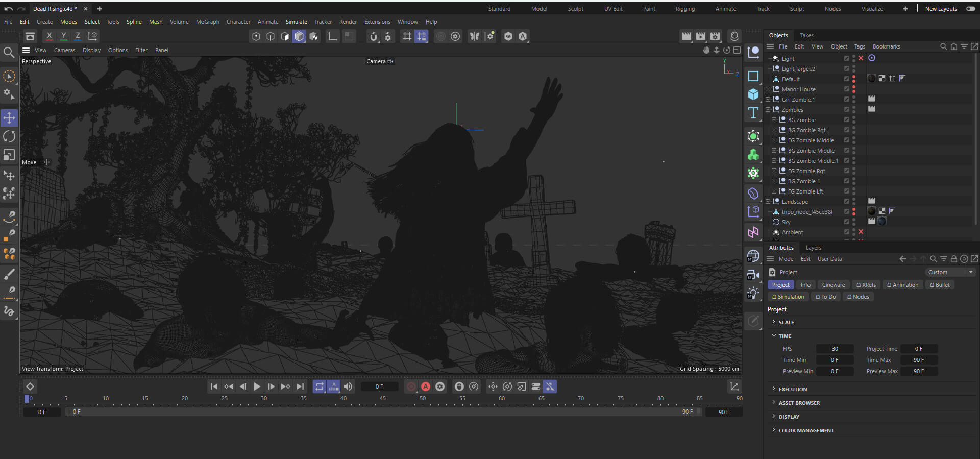Screen dimensions: 980x459
Task: Toggle the enable checkmark for Light object
Action: click(861, 58)
